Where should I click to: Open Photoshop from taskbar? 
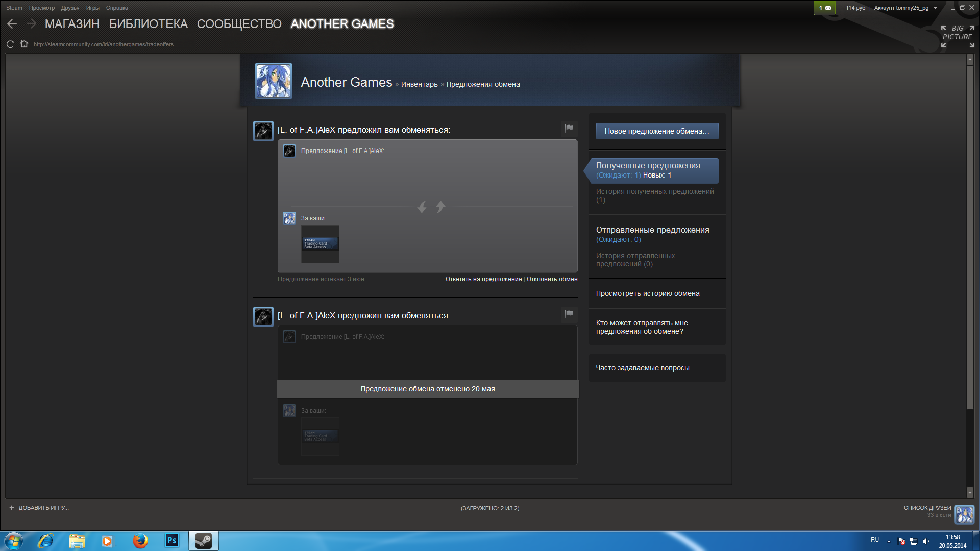click(x=172, y=541)
